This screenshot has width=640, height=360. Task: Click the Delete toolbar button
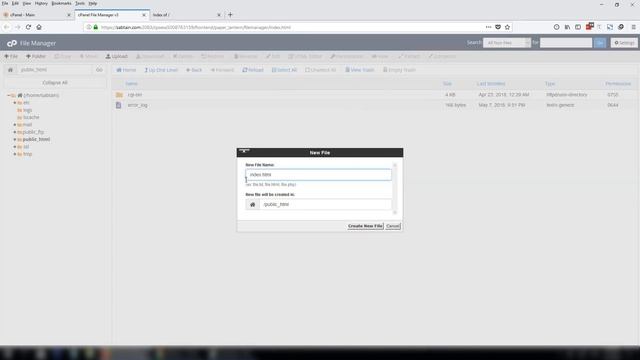pos(182,56)
